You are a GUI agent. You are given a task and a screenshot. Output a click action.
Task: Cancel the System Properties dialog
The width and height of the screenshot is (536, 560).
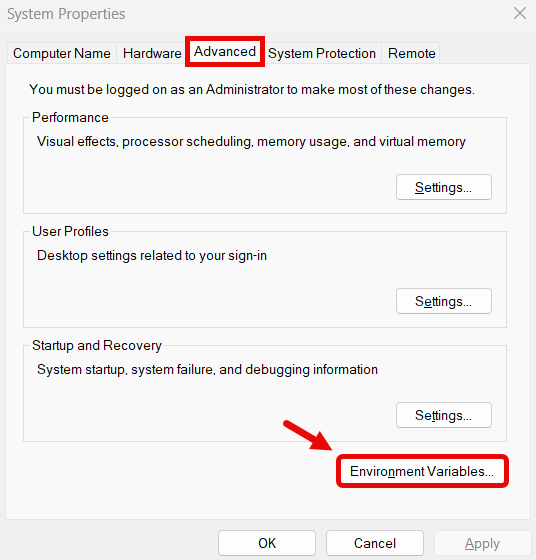click(375, 543)
